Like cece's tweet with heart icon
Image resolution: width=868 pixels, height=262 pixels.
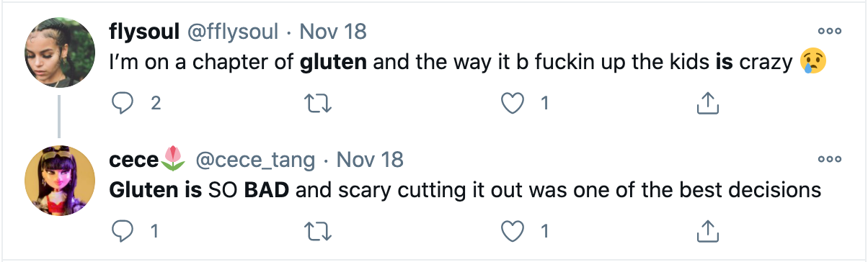click(x=513, y=231)
